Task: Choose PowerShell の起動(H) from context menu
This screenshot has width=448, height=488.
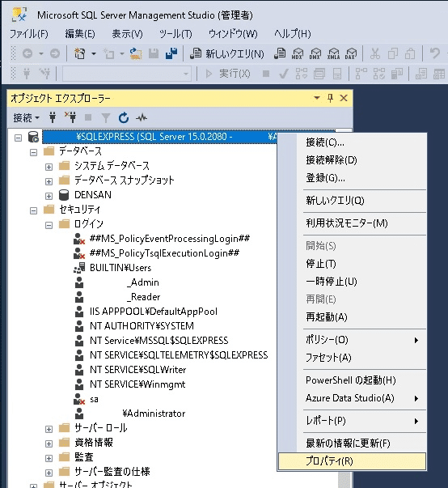Action: [x=352, y=380]
